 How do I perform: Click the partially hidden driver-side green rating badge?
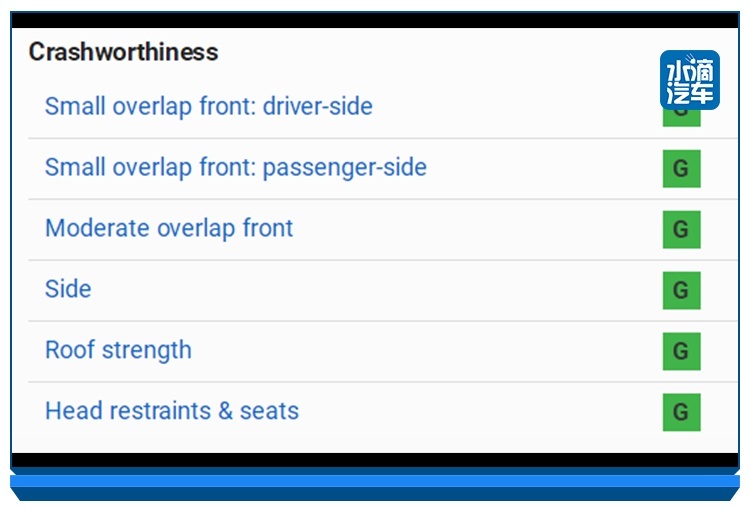tap(682, 119)
